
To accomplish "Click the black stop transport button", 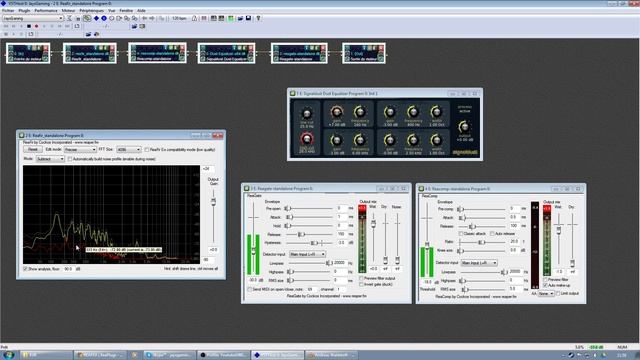I will pos(29,26).
